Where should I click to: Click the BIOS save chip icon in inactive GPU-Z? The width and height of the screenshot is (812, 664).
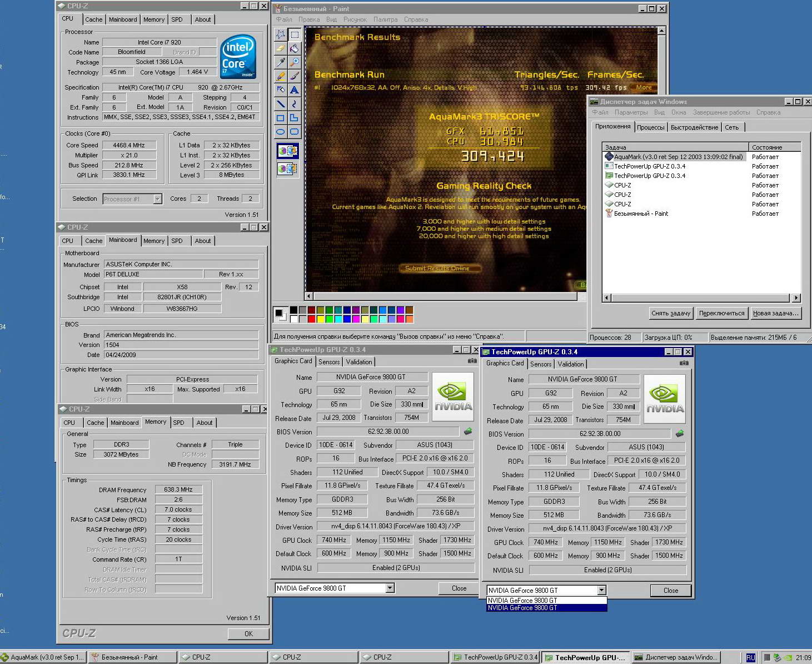[x=468, y=431]
